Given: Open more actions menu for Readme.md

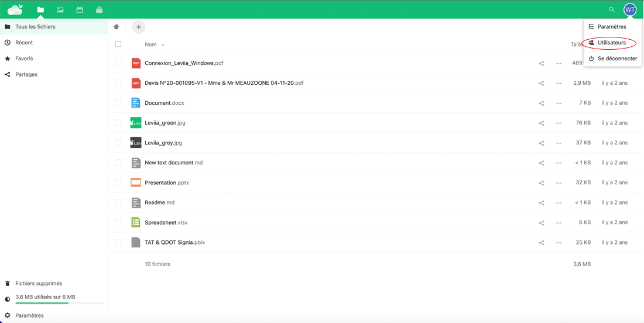Looking at the screenshot, I should click(x=559, y=202).
